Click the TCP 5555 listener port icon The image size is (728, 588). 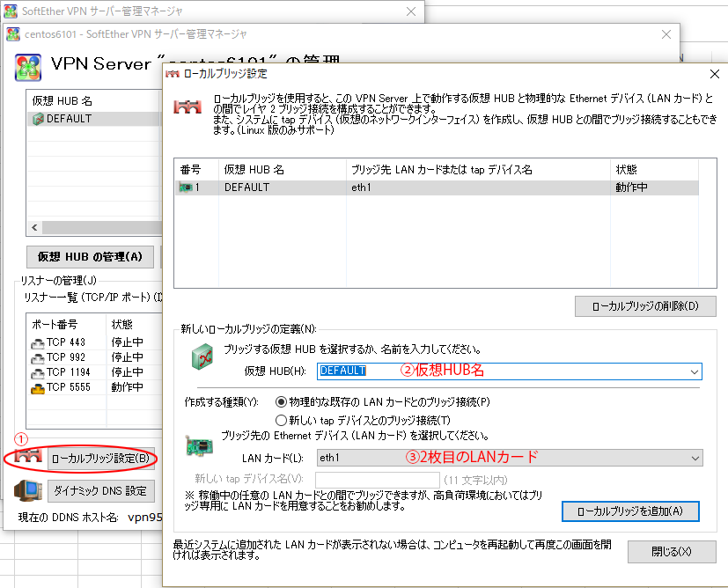(37, 387)
